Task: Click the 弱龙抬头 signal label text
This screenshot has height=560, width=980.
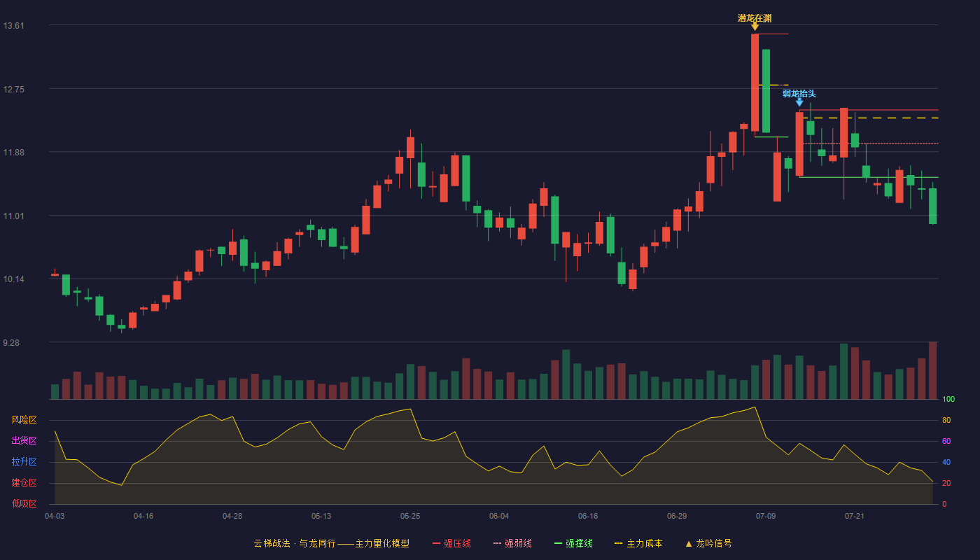Action: click(x=799, y=93)
